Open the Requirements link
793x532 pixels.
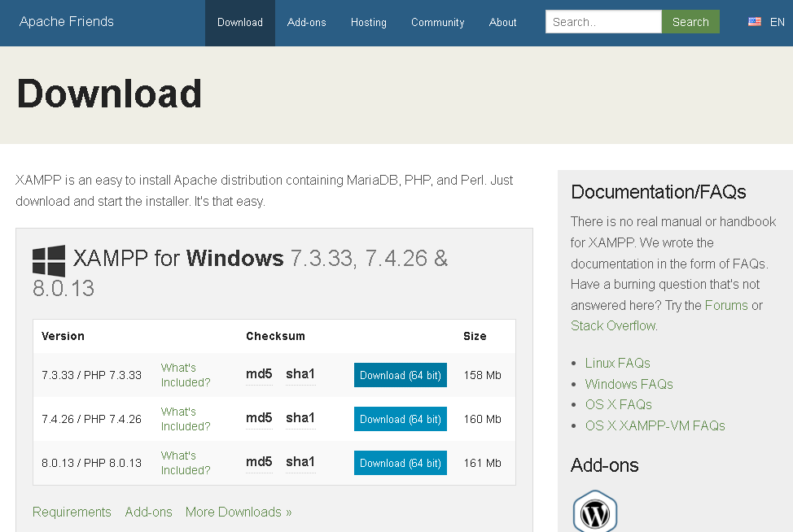(x=72, y=512)
